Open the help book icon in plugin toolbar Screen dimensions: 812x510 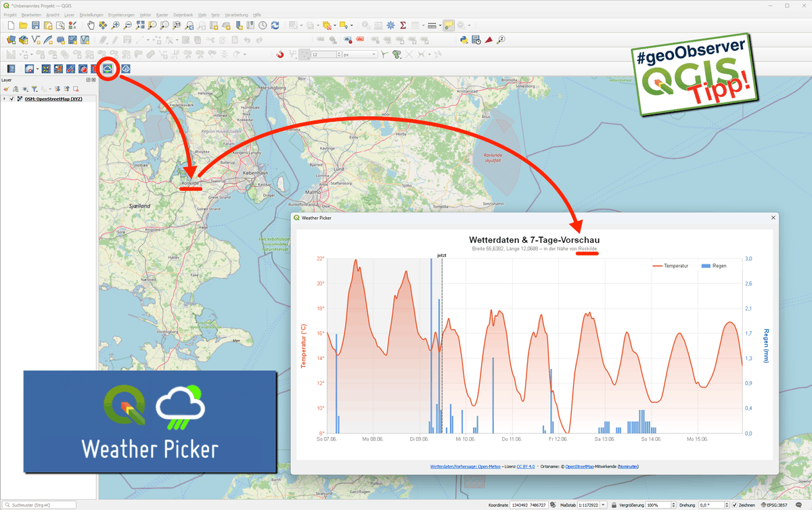coord(12,68)
